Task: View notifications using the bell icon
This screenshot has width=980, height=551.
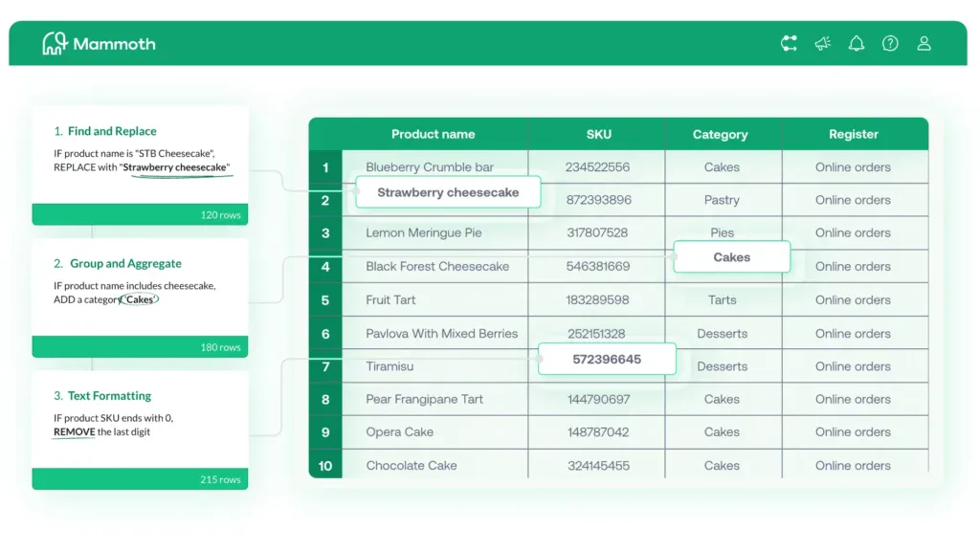Action: (857, 42)
